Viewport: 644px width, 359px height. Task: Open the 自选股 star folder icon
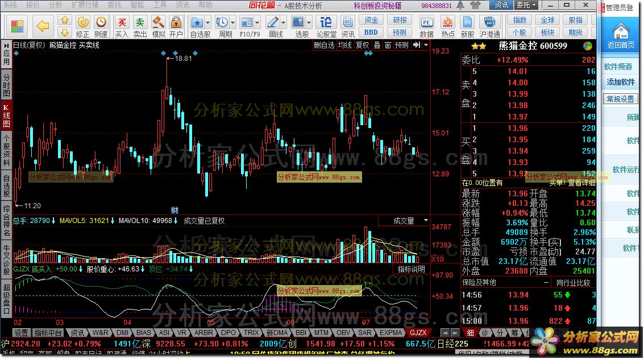(197, 22)
